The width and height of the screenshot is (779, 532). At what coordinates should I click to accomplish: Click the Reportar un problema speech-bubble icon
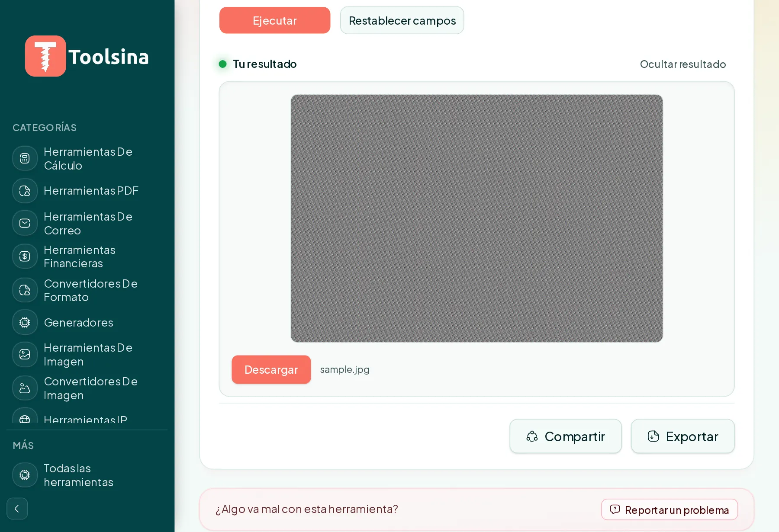pyautogui.click(x=615, y=510)
